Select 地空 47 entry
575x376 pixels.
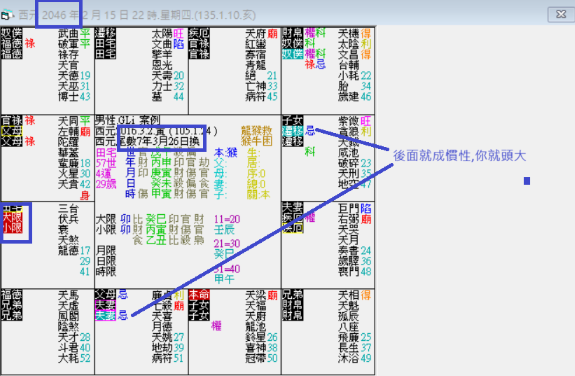(355, 184)
